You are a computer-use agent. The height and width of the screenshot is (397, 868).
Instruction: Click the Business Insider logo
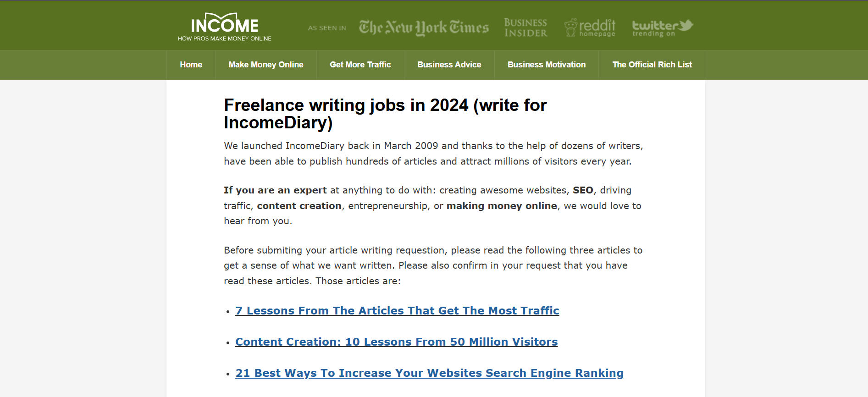pos(525,28)
